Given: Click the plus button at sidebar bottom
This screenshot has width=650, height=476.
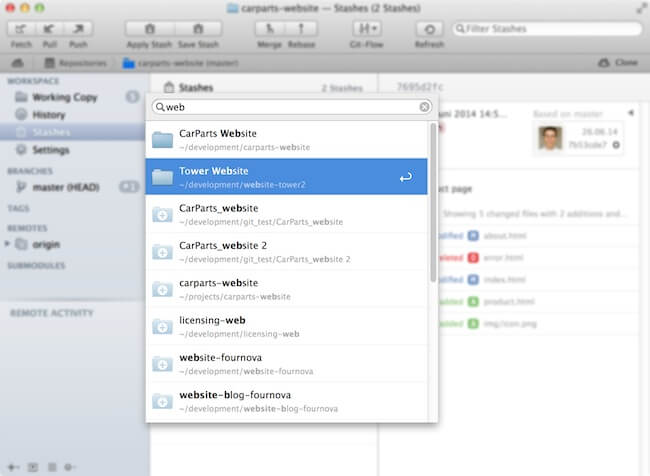Looking at the screenshot, I should click(12, 467).
